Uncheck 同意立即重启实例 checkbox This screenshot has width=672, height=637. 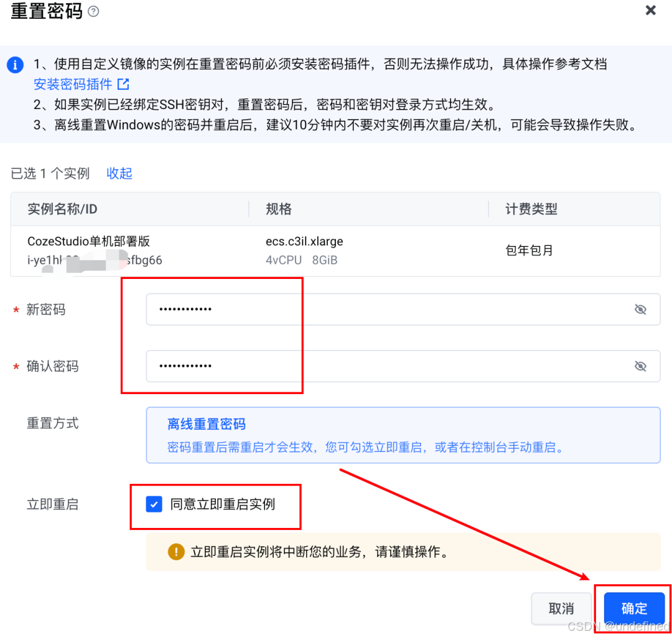[154, 504]
